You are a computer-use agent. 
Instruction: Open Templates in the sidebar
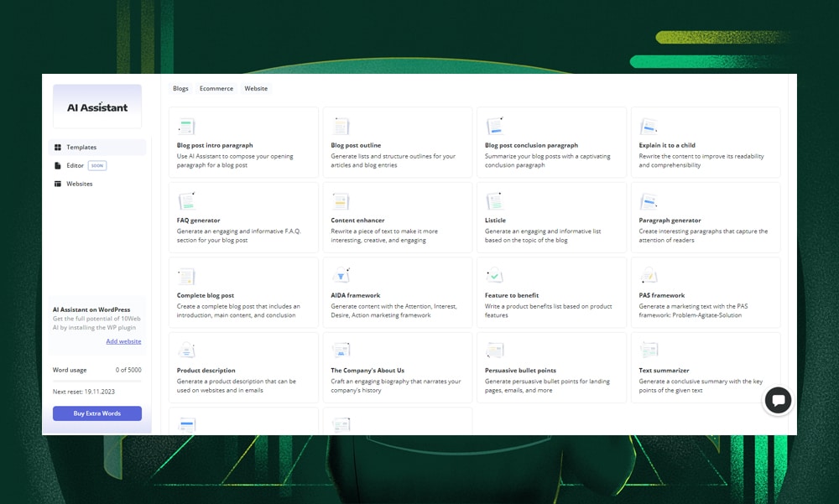[81, 148]
